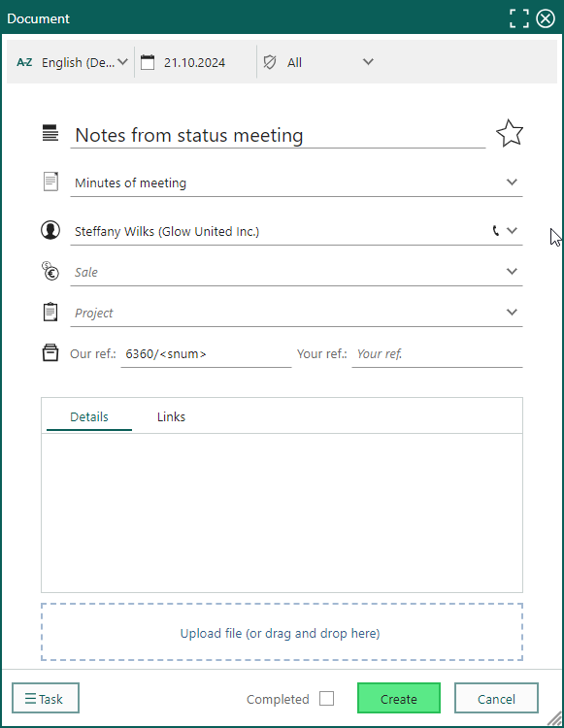Screen dimensions: 564x728
Task: Click the favorite star icon
Action: [x=510, y=134]
